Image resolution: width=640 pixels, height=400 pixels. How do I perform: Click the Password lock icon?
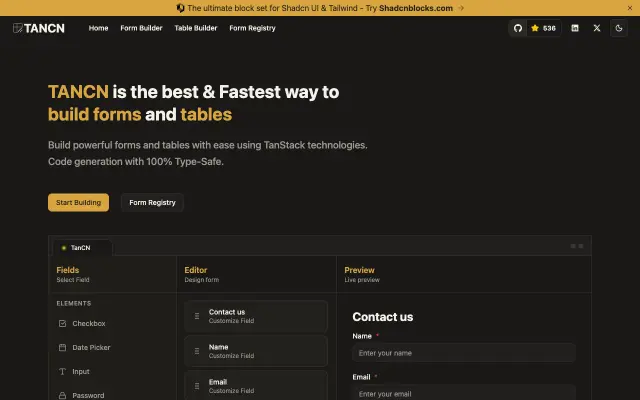[62, 395]
